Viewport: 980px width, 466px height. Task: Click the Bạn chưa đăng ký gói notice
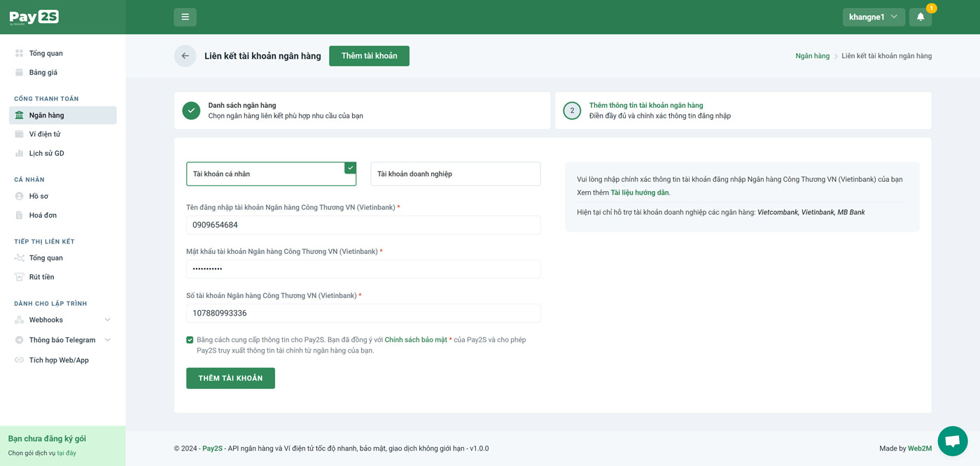coord(47,439)
